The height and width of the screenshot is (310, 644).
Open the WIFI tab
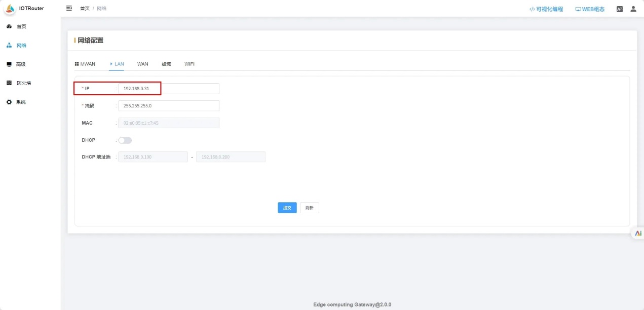(x=189, y=64)
